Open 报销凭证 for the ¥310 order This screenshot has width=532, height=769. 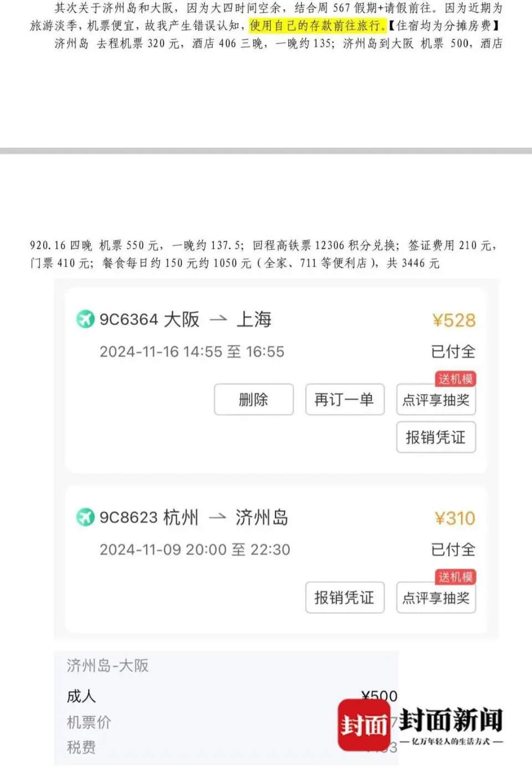tap(345, 597)
